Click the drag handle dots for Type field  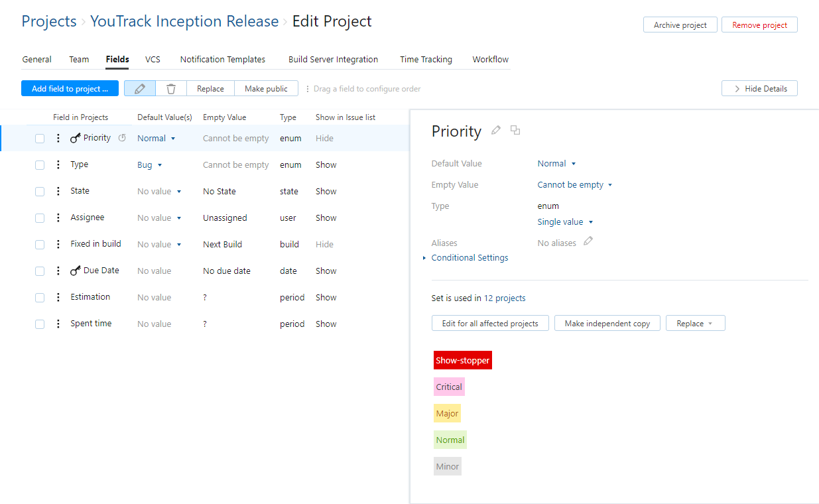58,165
